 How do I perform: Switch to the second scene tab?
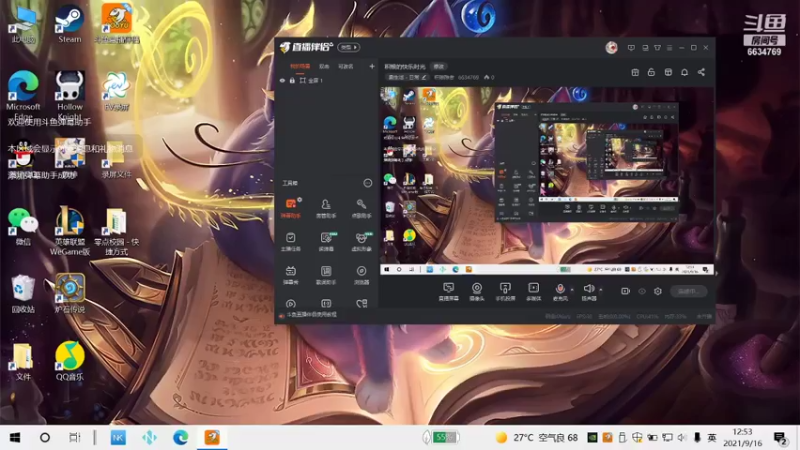tap(324, 66)
